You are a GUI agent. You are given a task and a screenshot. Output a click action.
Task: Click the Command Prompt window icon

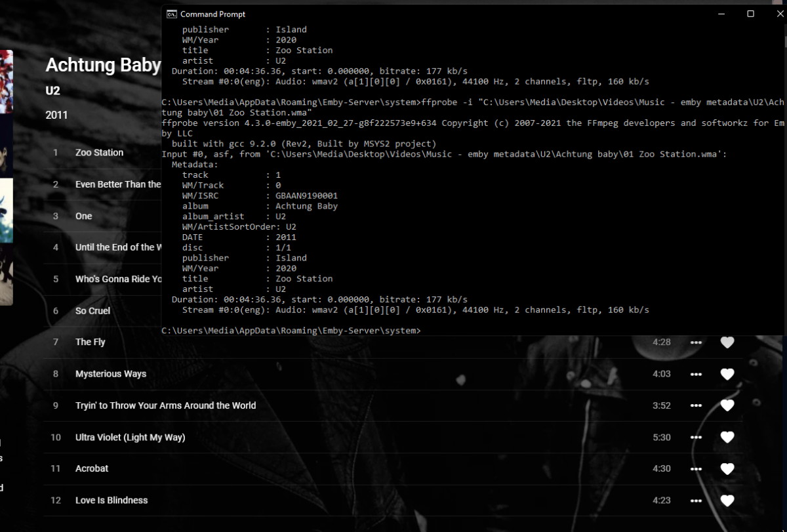[171, 14]
